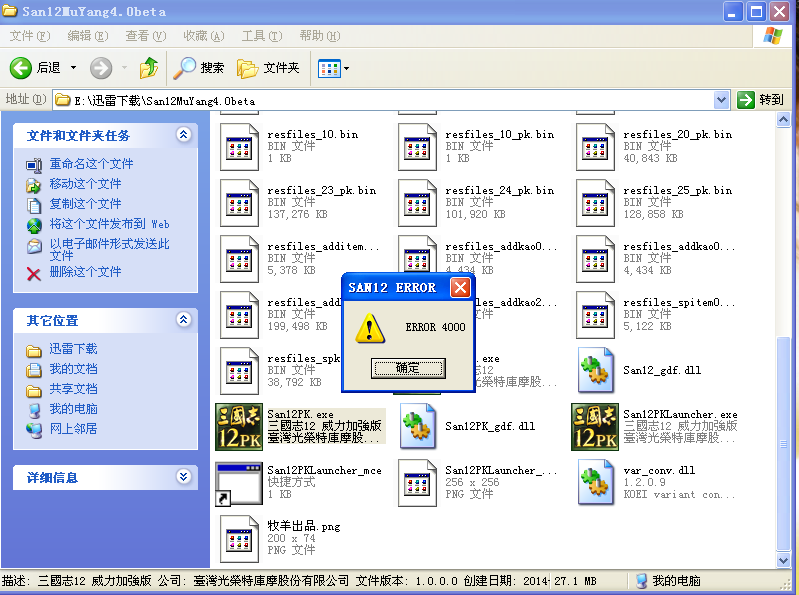Go up one folder level icon
799x595 pixels.
[148, 68]
